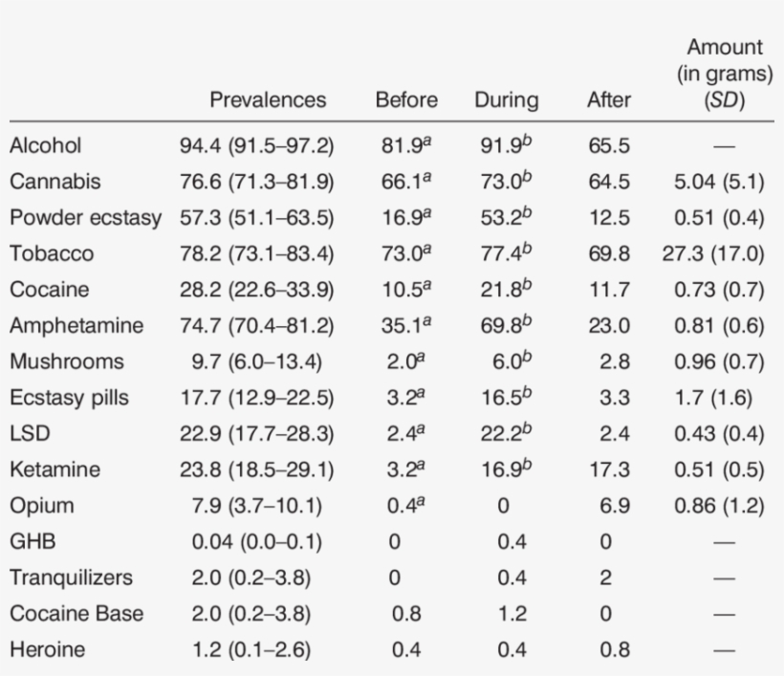
Task: Click the Ketamine After value 17.3
Action: [x=609, y=470]
